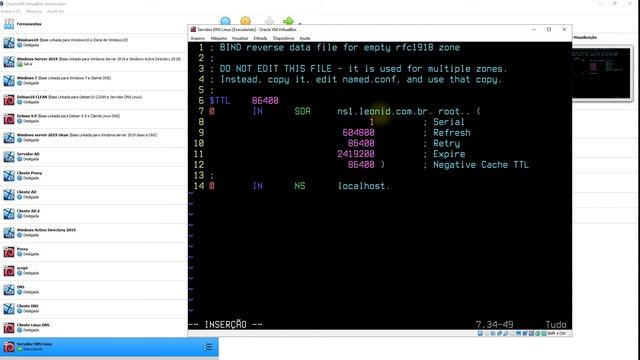Image resolution: width=640 pixels, height=360 pixels.
Task: Click the $TTL directive on line 6
Action: [x=220, y=100]
